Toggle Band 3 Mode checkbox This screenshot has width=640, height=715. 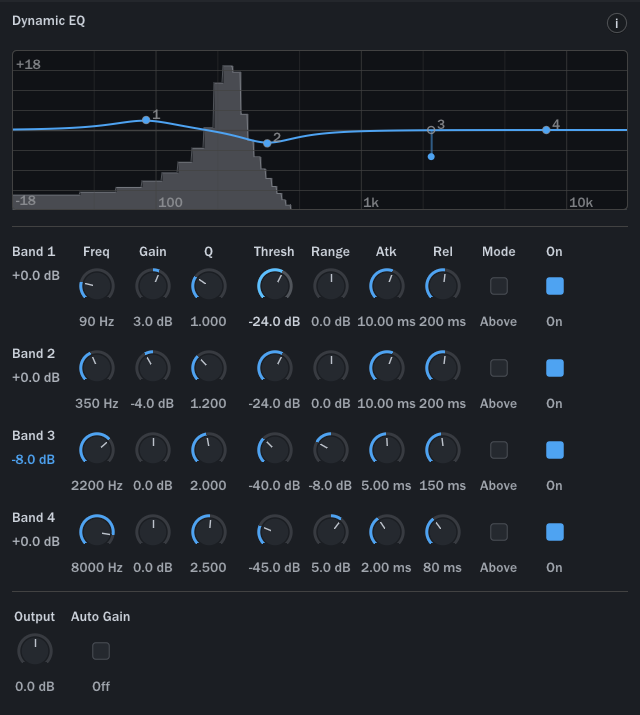(499, 450)
